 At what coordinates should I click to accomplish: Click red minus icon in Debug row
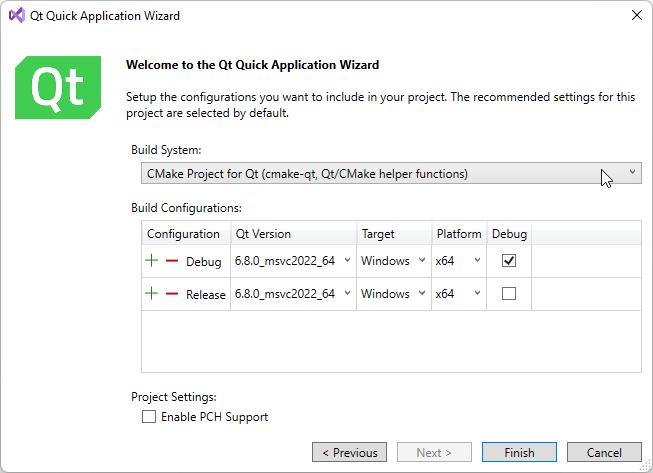171,261
